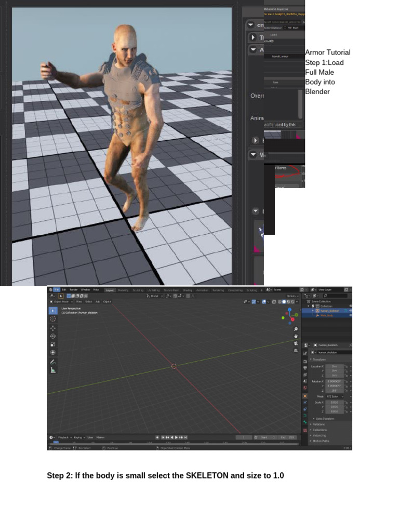
Task: Switch to the Shading workspace tab
Action: [187, 290]
